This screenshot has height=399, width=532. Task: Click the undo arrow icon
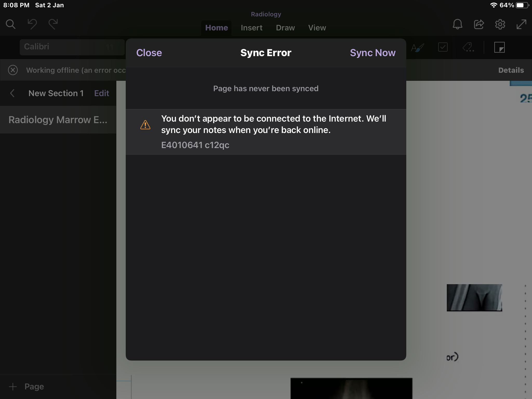point(32,24)
